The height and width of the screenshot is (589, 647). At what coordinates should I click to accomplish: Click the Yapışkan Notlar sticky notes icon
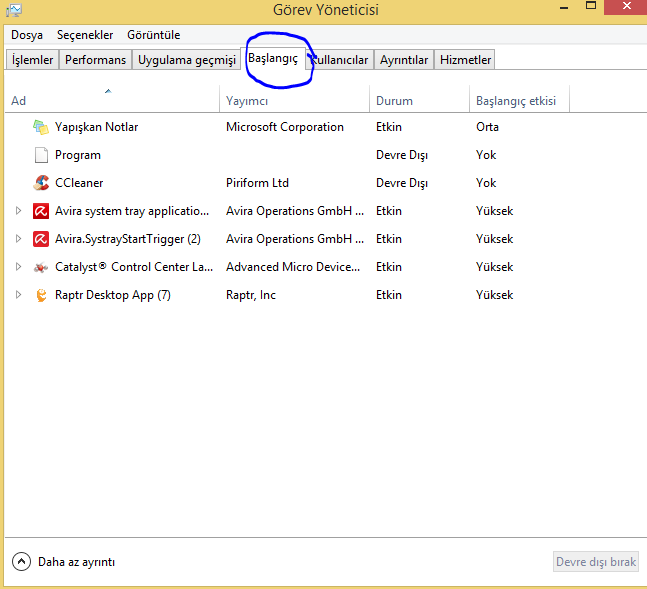[41, 127]
